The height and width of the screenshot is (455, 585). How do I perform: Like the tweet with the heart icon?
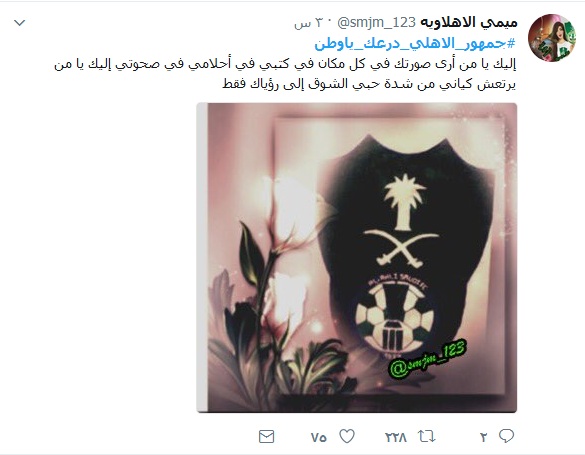click(x=347, y=436)
